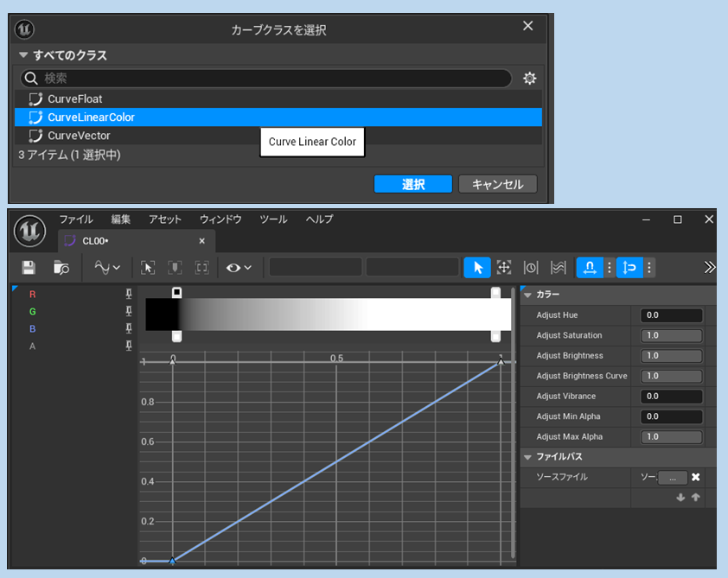Select the transform tool with crosshair arrows

504,268
